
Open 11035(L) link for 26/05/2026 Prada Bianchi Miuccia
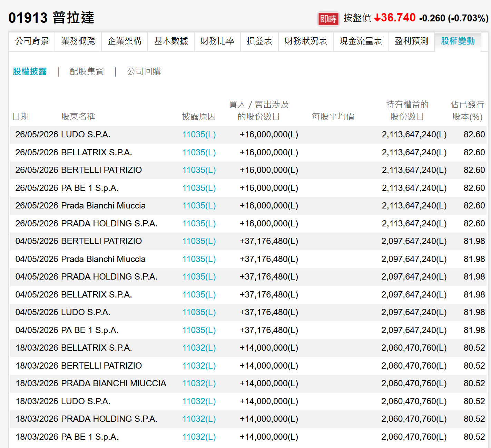pyautogui.click(x=199, y=206)
